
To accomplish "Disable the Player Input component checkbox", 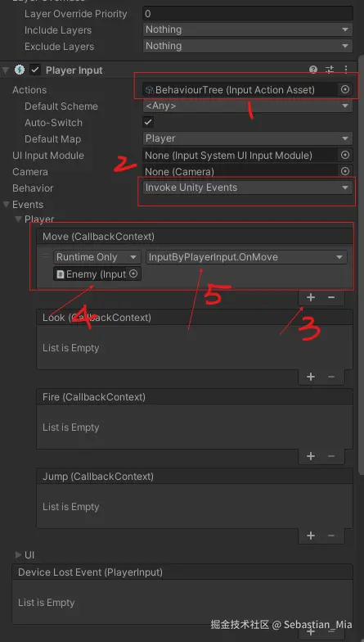I will [x=36, y=70].
